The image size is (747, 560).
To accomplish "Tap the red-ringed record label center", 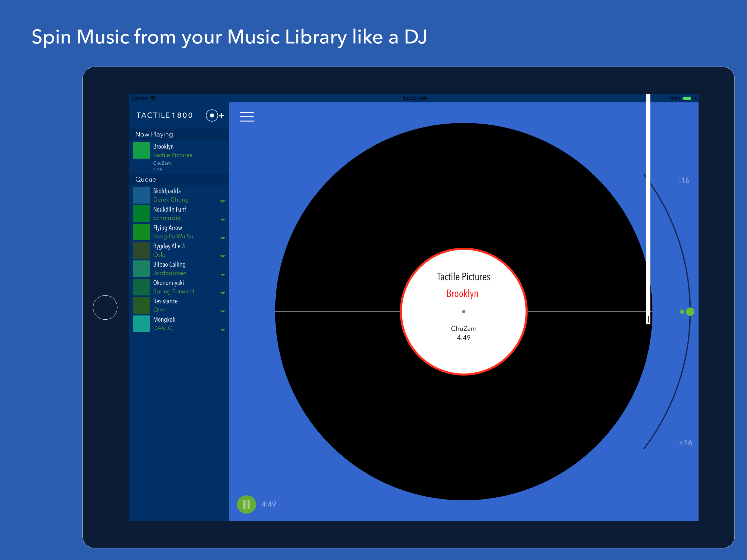I will pyautogui.click(x=464, y=311).
